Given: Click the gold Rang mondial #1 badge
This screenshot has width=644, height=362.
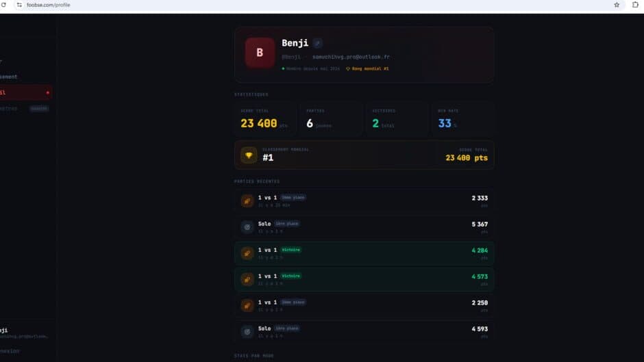Looking at the screenshot, I should click(x=367, y=68).
